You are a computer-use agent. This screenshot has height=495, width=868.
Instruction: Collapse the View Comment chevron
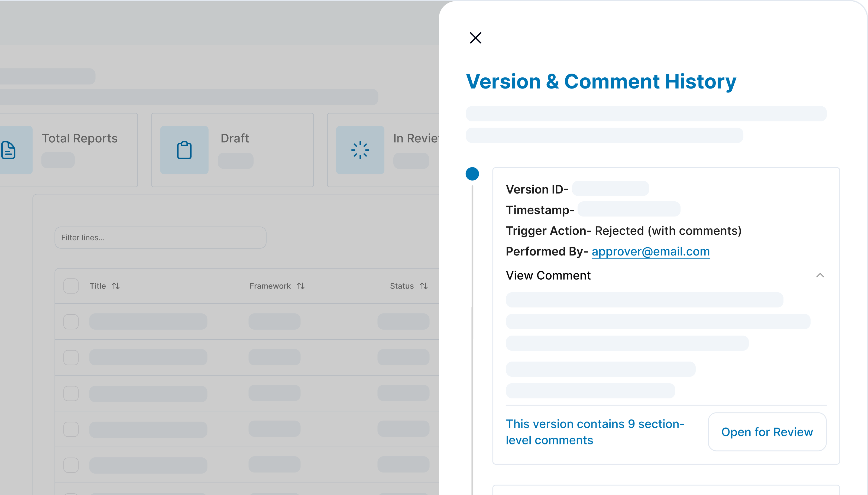pyautogui.click(x=820, y=276)
